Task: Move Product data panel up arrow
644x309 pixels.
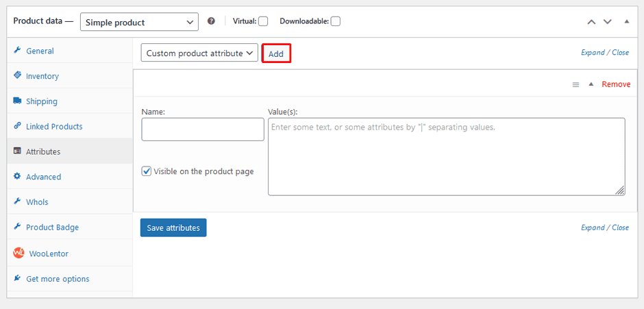Action: (591, 22)
